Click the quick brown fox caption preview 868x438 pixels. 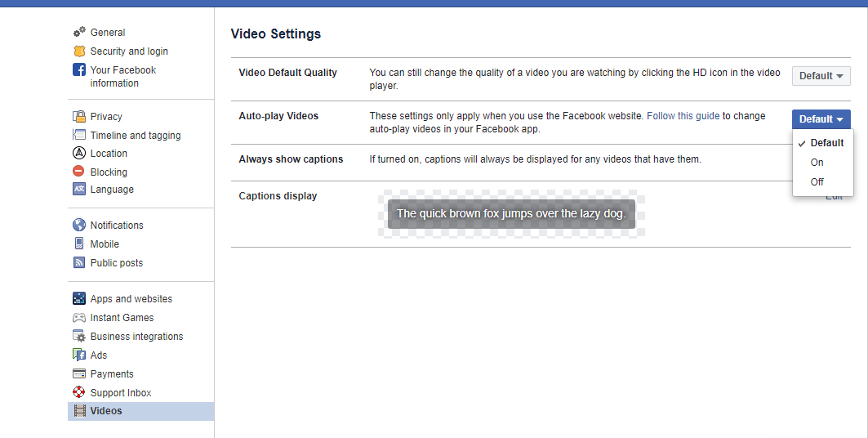tap(511, 214)
